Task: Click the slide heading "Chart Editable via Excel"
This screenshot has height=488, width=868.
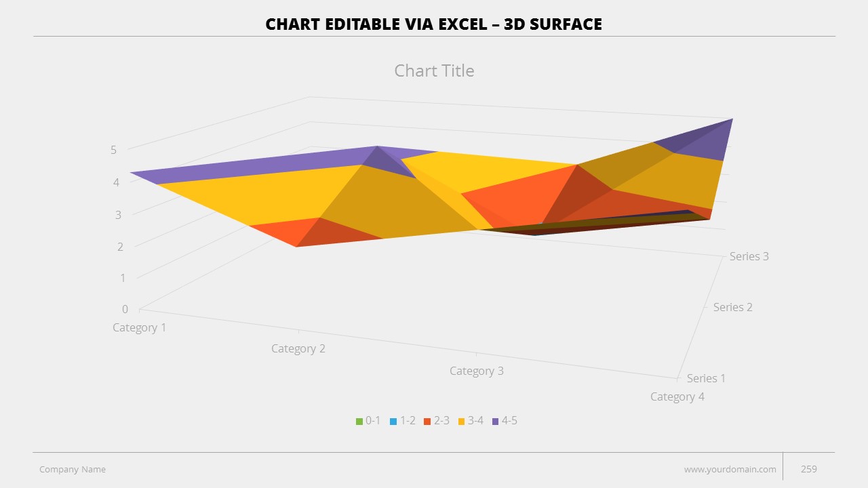Action: point(433,24)
